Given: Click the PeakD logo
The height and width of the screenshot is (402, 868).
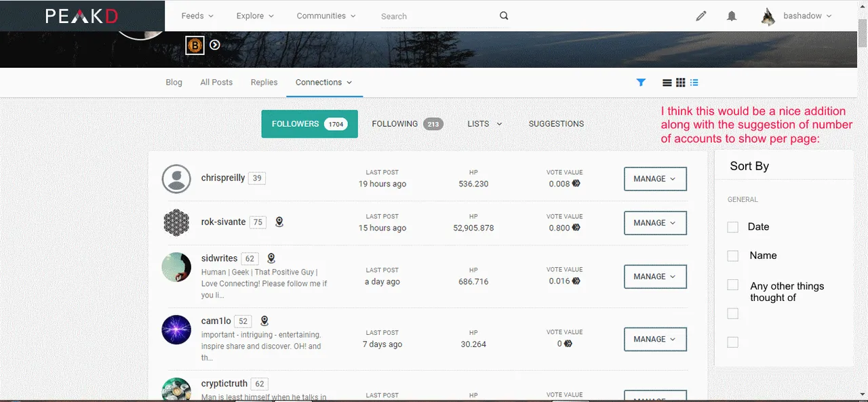Looking at the screenshot, I should point(81,16).
